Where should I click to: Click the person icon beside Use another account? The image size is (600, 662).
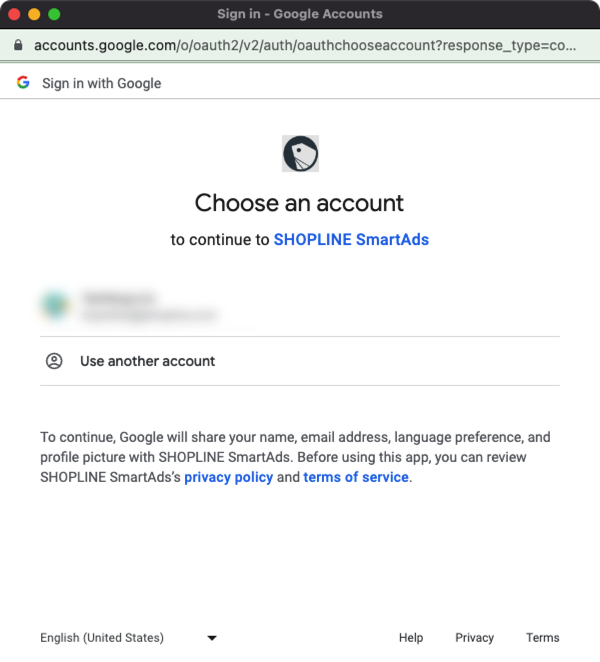(54, 361)
